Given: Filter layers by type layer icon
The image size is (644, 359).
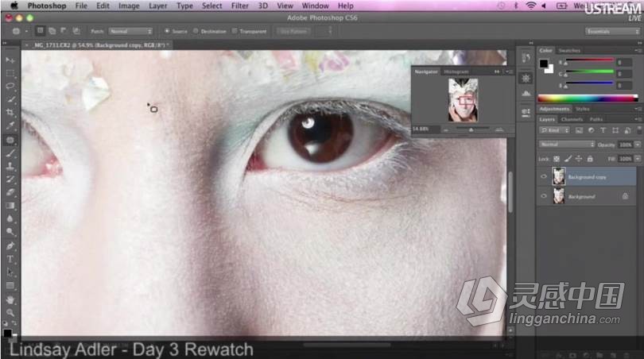Looking at the screenshot, I should [x=603, y=130].
